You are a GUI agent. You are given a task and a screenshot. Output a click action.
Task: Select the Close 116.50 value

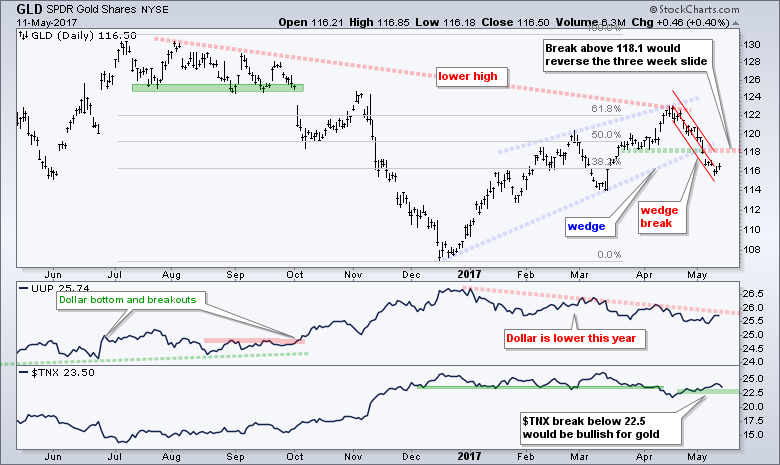coord(515,22)
